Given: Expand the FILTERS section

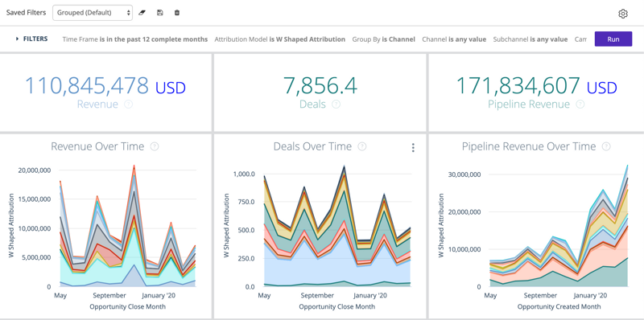Looking at the screenshot, I should pos(31,39).
